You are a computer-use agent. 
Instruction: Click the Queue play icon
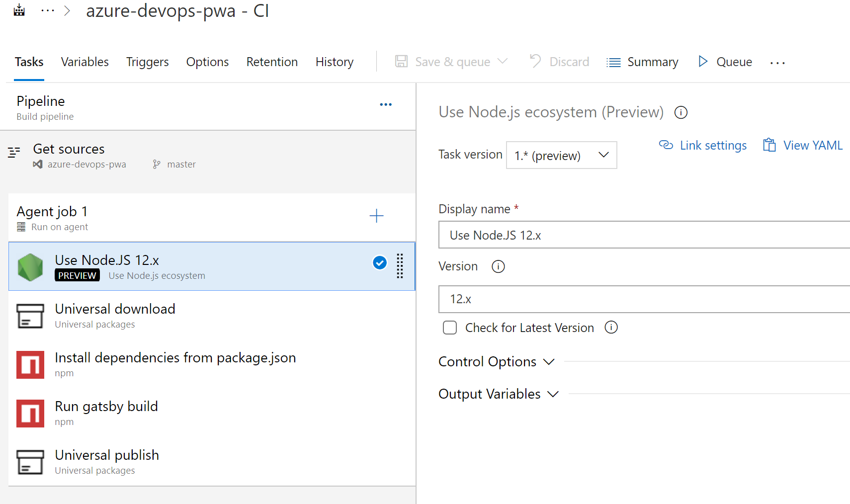[x=703, y=61]
